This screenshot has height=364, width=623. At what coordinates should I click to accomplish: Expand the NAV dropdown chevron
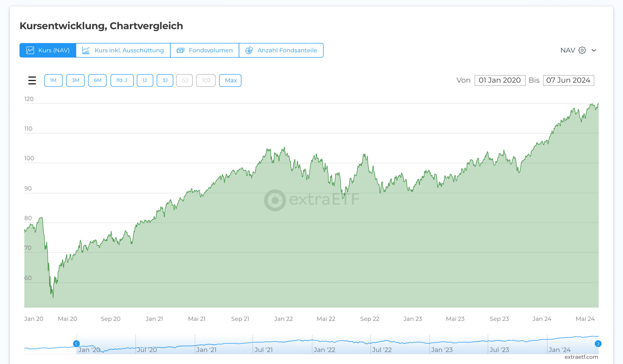click(594, 50)
